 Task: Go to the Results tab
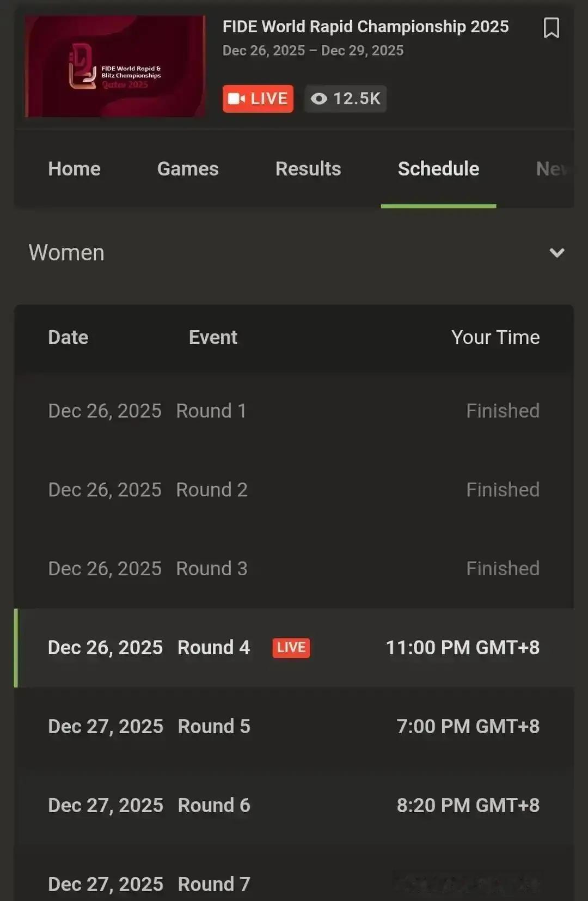[308, 169]
